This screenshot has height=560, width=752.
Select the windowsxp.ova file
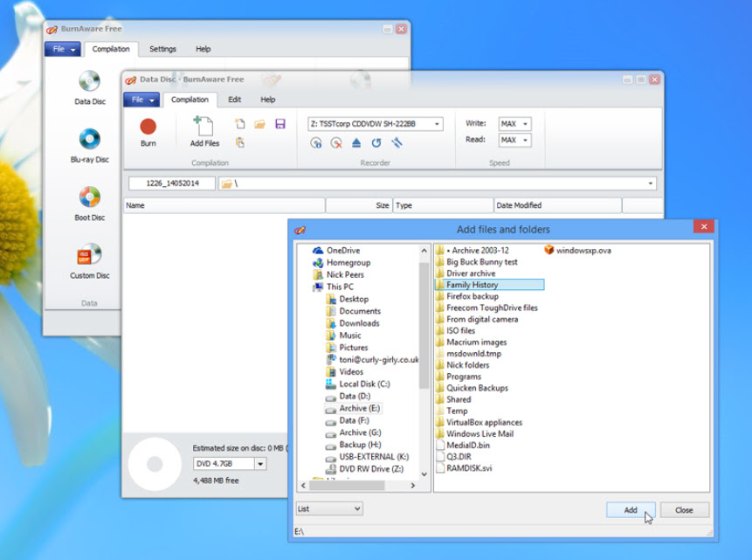[578, 250]
